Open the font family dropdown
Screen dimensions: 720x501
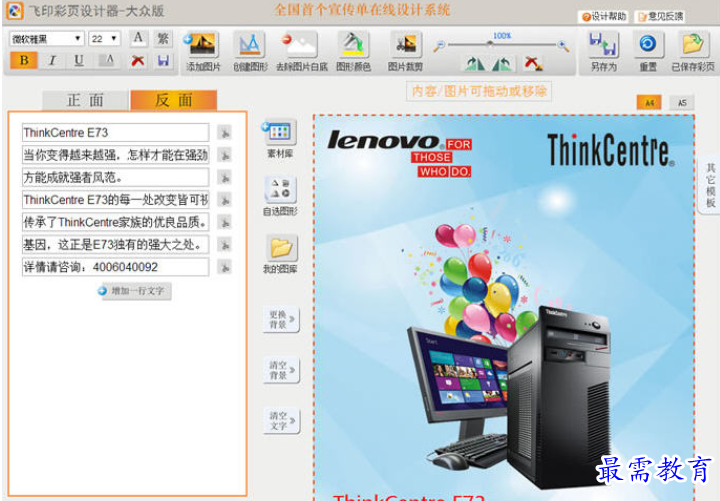coord(46,39)
